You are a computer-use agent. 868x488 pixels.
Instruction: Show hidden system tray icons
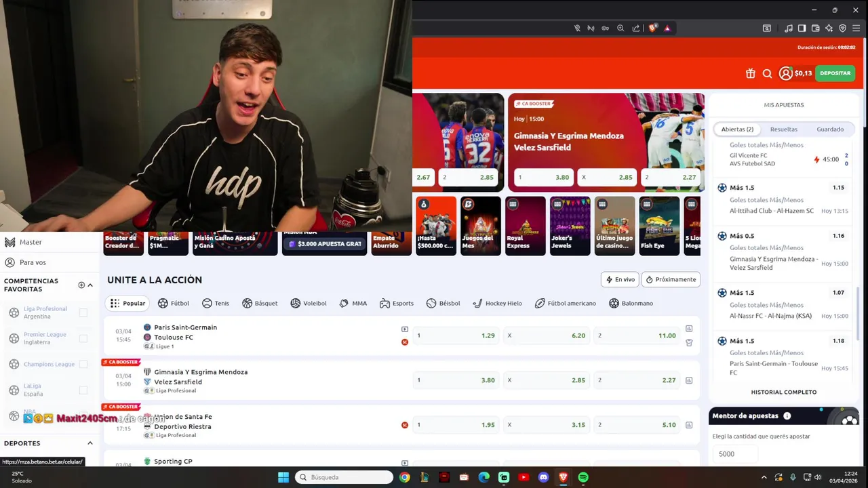tap(764, 477)
